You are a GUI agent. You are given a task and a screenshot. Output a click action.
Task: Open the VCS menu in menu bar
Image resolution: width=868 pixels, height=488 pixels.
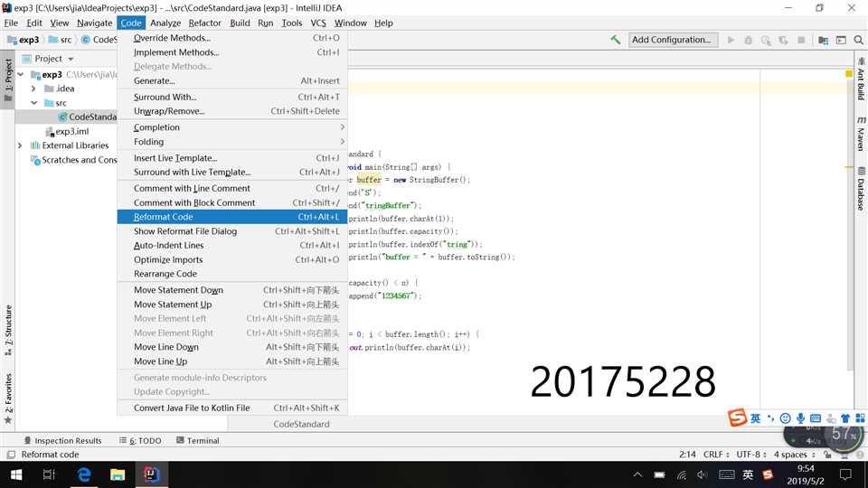click(x=318, y=23)
